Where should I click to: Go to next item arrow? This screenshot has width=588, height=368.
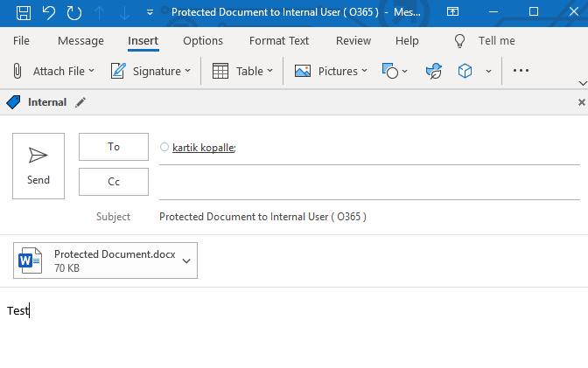click(124, 13)
